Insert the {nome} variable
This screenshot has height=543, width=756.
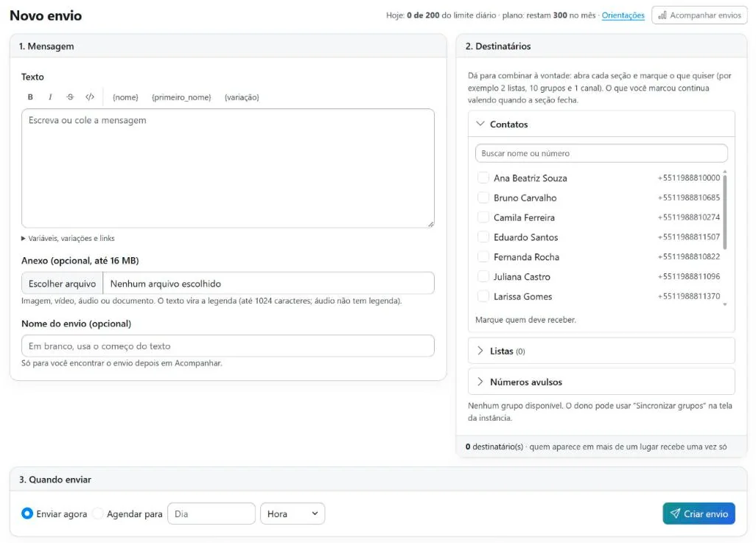pos(125,97)
